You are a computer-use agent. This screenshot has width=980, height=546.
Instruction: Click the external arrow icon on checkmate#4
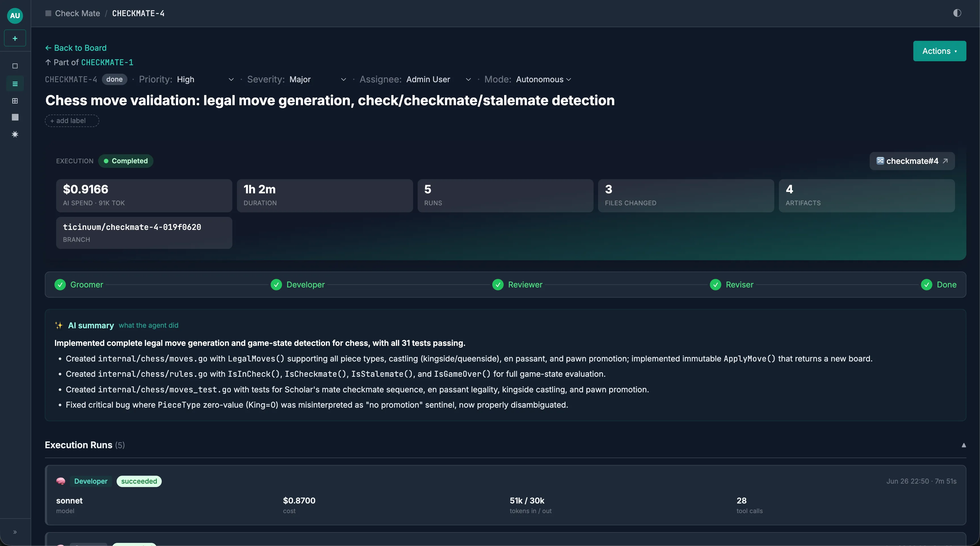945,161
